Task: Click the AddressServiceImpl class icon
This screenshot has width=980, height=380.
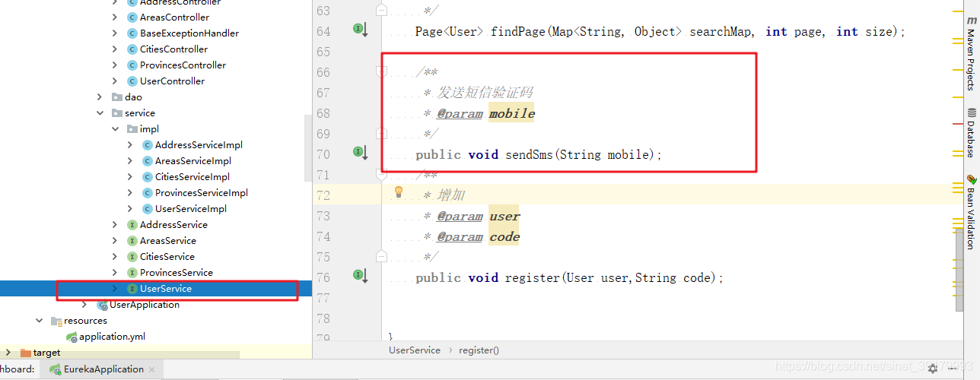Action: (x=148, y=144)
